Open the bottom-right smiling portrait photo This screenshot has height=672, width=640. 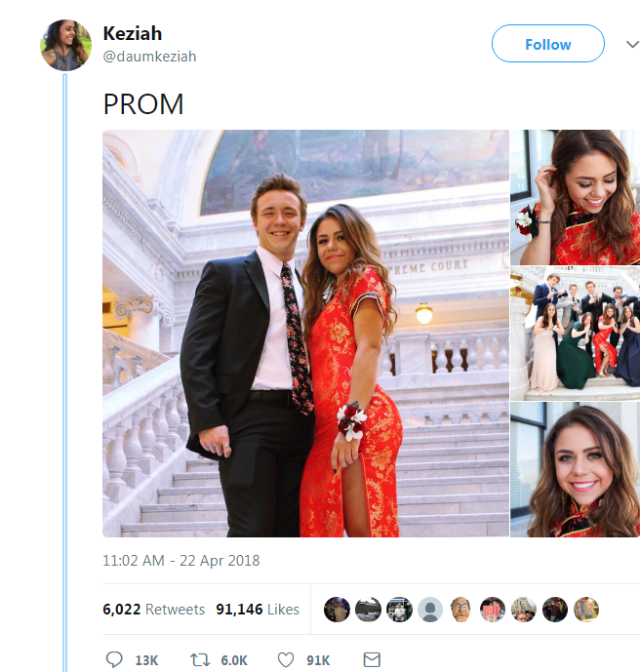575,469
